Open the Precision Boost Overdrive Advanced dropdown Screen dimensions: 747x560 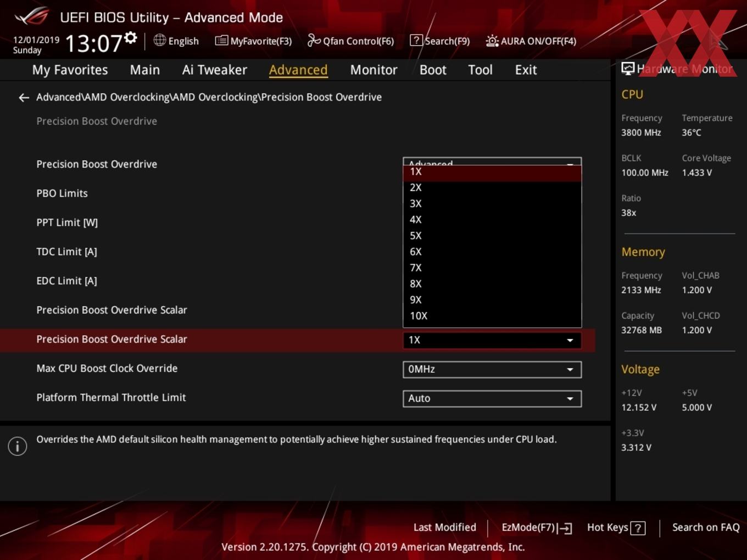(492, 161)
